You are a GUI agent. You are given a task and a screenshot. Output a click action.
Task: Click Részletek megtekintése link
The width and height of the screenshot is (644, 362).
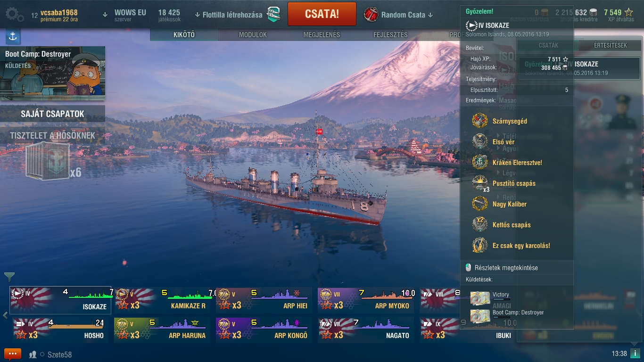506,268
